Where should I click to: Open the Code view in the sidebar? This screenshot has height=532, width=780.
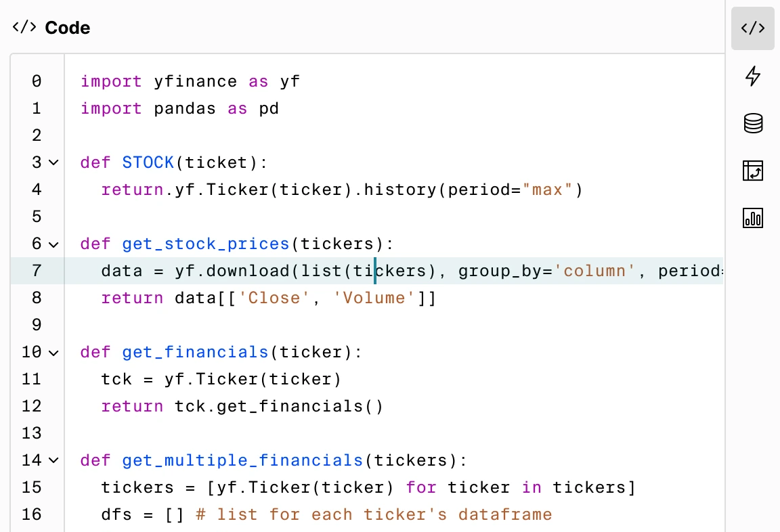[x=752, y=28]
